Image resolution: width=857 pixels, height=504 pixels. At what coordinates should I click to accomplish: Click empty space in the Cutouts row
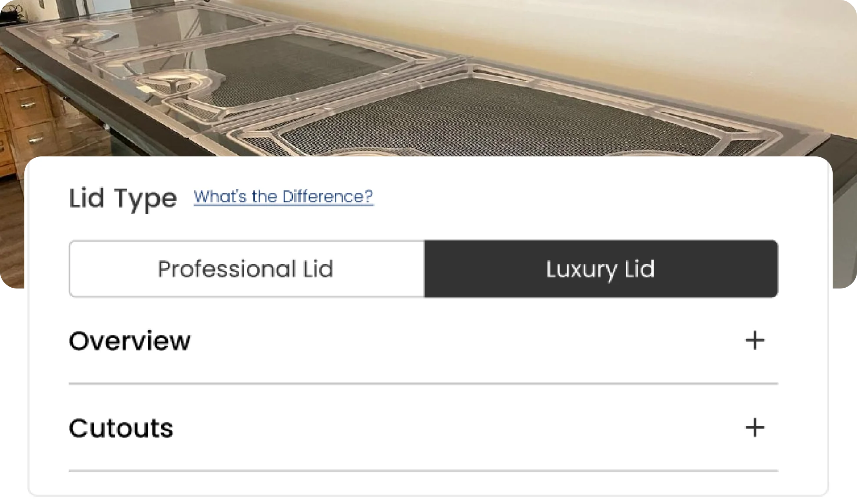456,428
